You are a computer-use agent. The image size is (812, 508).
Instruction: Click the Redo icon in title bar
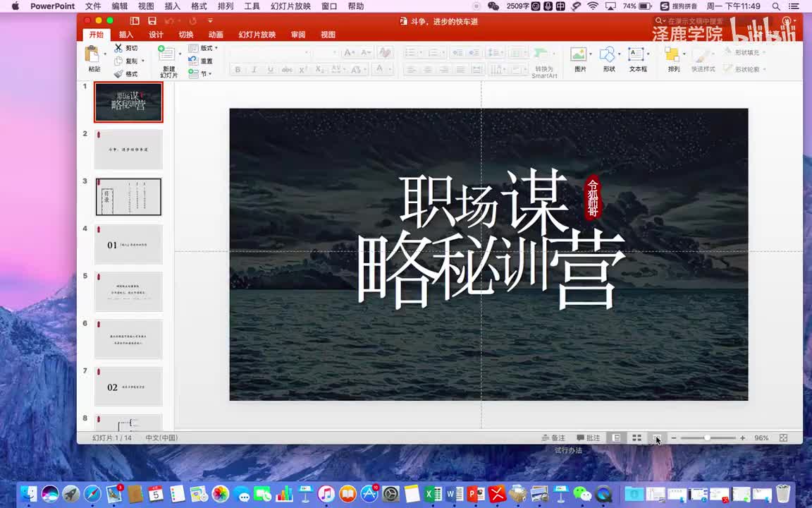point(192,21)
